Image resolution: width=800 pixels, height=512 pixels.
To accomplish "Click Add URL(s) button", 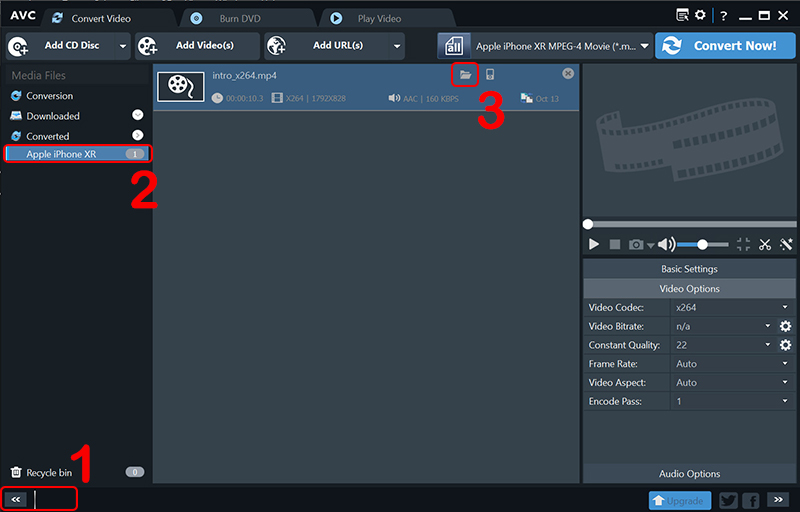I will [327, 46].
